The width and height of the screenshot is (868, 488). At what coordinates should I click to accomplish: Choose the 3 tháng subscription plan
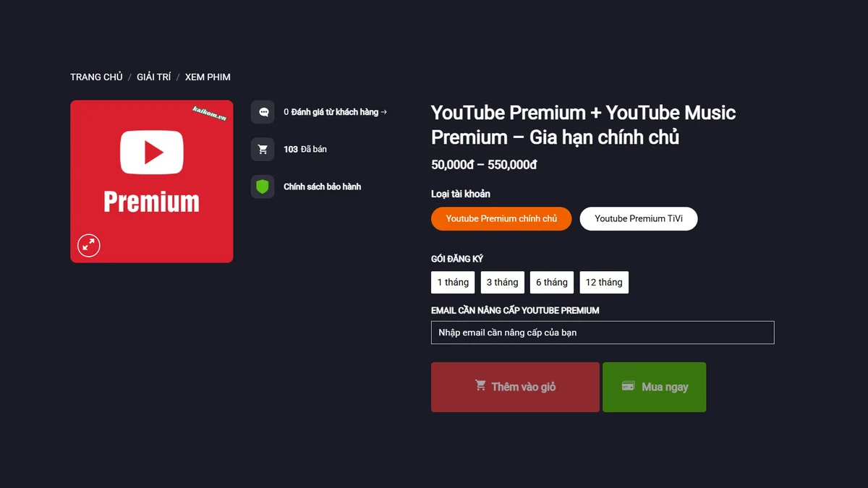click(502, 282)
